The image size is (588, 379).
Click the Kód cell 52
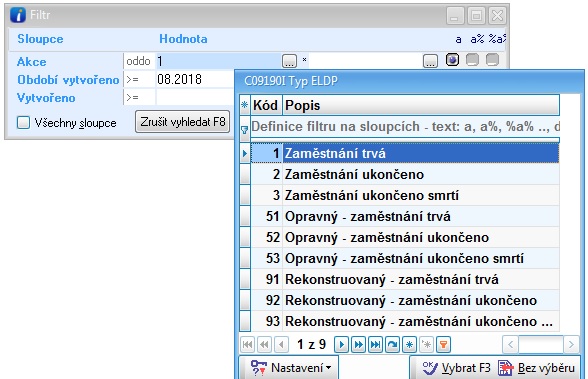(x=266, y=237)
